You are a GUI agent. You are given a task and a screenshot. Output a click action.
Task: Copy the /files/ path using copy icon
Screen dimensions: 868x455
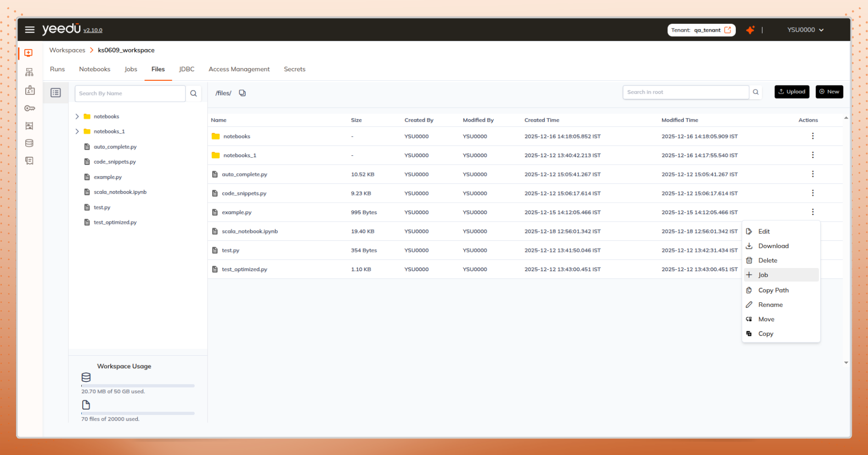tap(242, 92)
